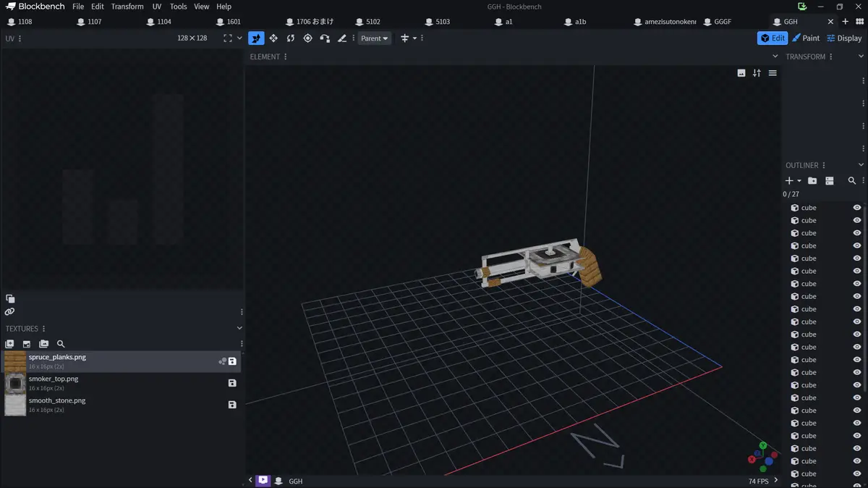
Task: Select the Move tool in toolbar
Action: 256,38
